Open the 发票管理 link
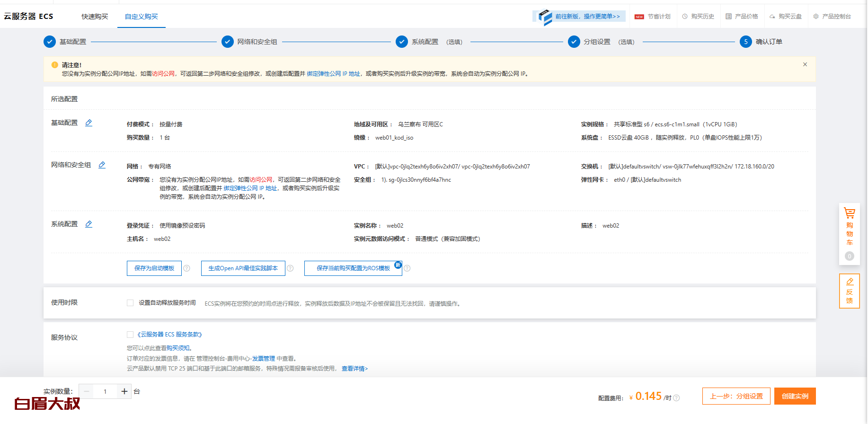 click(263, 359)
